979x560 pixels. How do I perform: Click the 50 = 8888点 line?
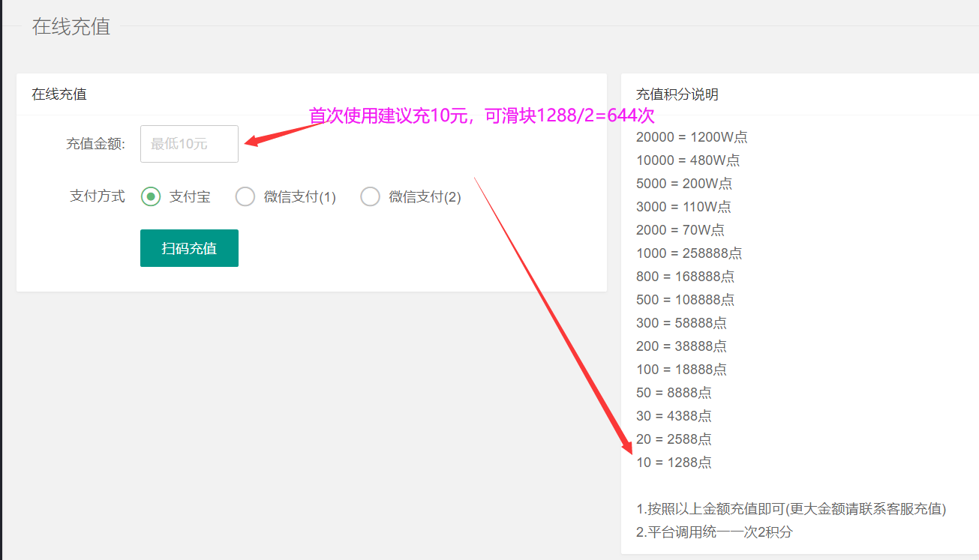(x=674, y=393)
